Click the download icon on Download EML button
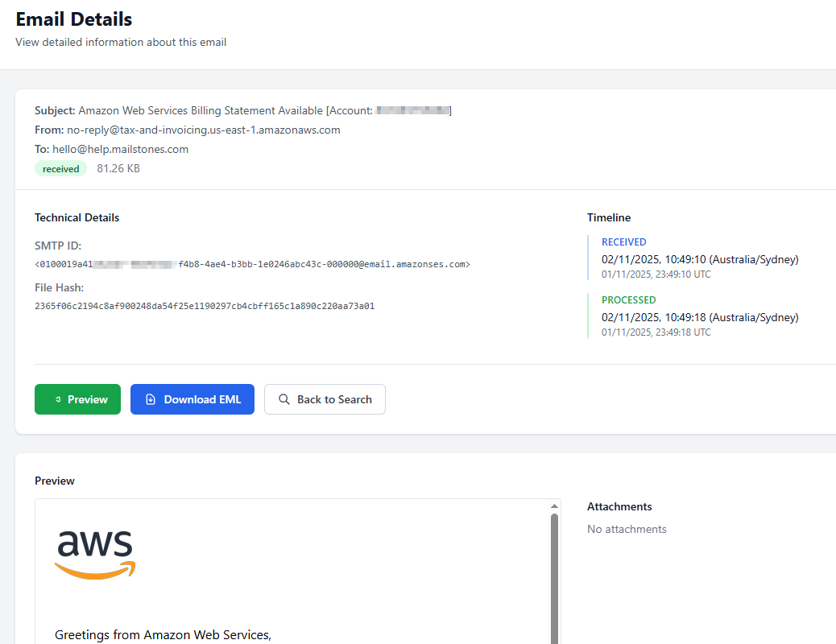Viewport: 836px width, 644px height. [150, 399]
